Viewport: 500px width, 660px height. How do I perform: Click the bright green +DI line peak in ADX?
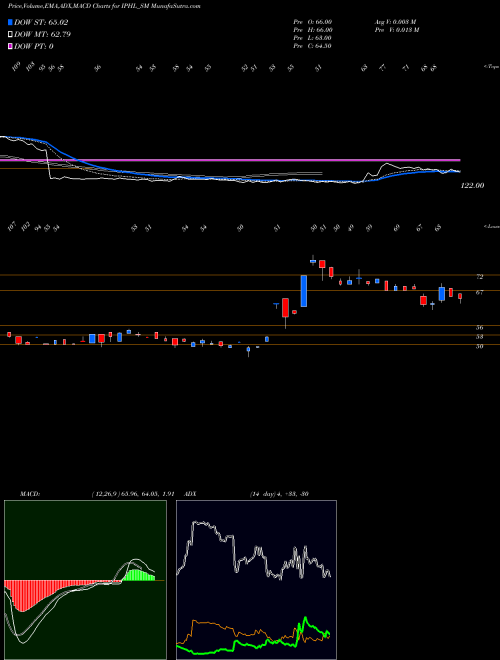tap(305, 620)
